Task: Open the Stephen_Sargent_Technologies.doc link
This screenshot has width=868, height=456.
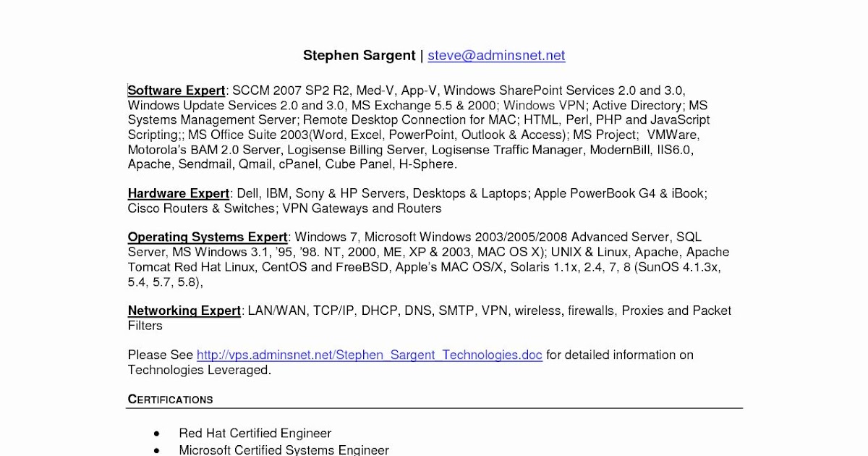Action: 370,355
